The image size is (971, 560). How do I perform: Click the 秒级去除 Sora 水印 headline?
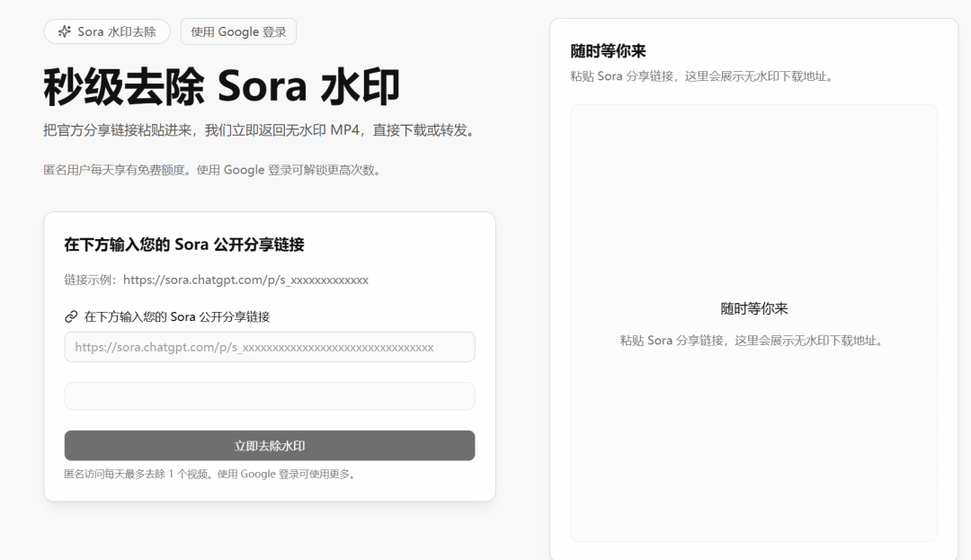[222, 85]
